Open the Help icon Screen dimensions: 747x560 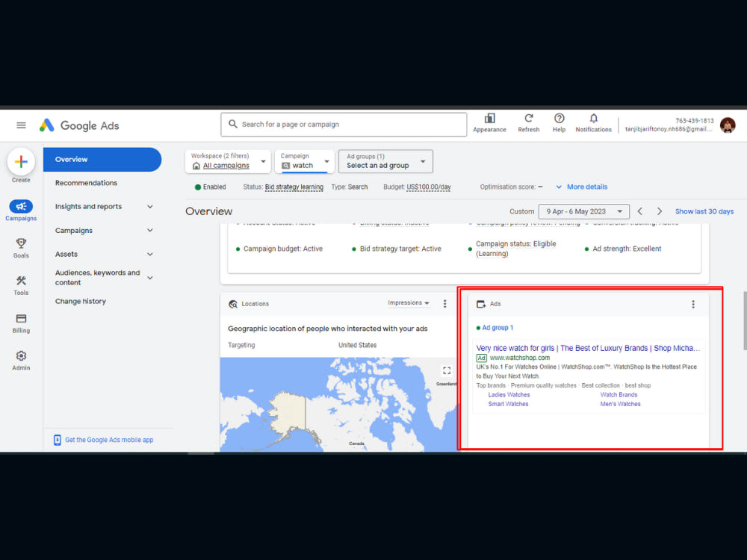pyautogui.click(x=559, y=118)
